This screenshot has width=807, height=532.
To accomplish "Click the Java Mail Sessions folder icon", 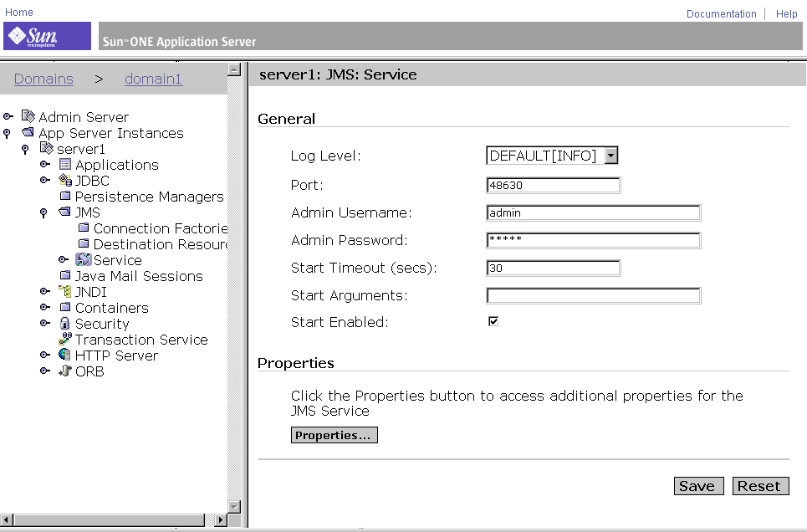I will pos(65,275).
